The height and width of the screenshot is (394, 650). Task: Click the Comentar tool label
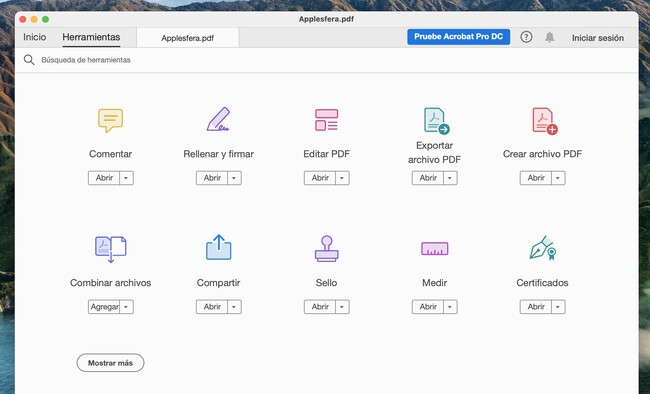click(110, 154)
